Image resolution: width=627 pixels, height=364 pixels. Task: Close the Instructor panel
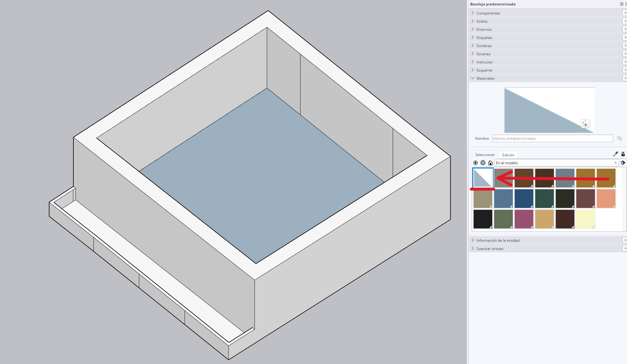point(625,62)
